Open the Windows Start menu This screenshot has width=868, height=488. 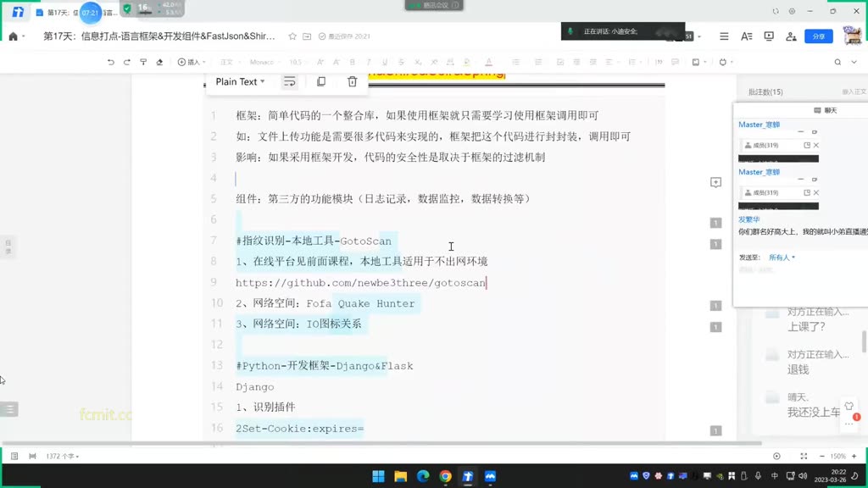[379, 476]
